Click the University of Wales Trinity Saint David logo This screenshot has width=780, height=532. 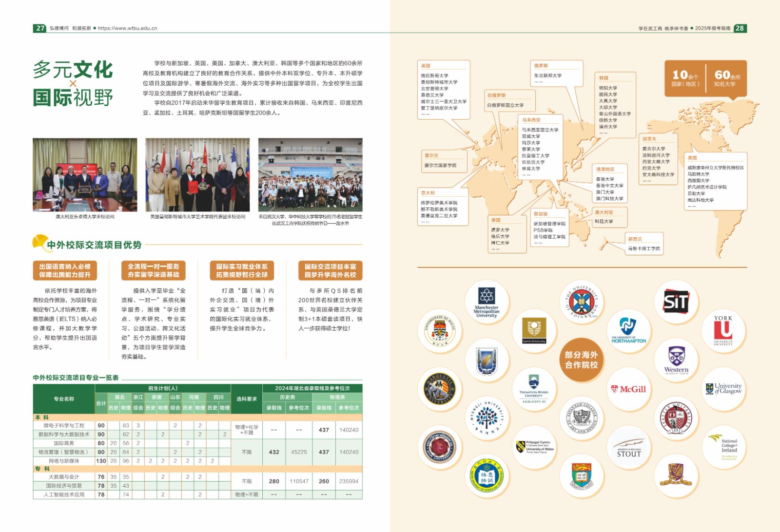pos(534,446)
